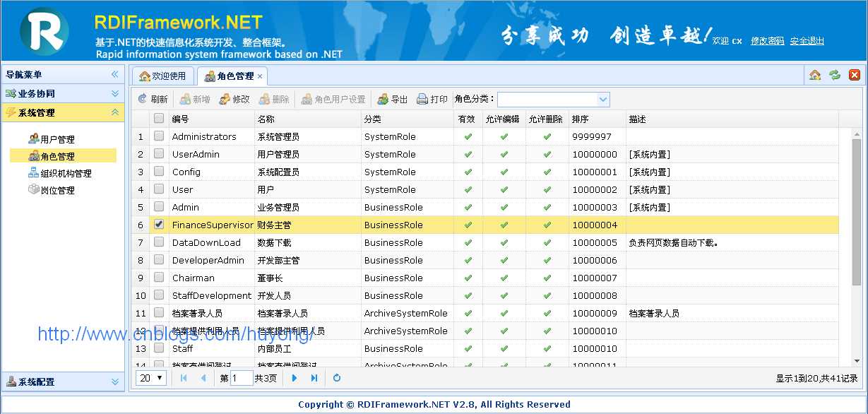Click the 排序 column header

(x=597, y=119)
